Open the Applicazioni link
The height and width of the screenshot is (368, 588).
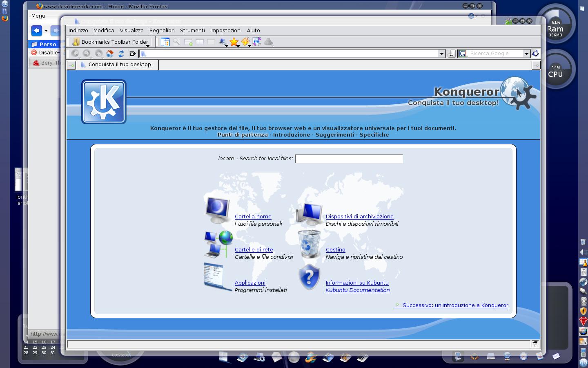pyautogui.click(x=250, y=283)
